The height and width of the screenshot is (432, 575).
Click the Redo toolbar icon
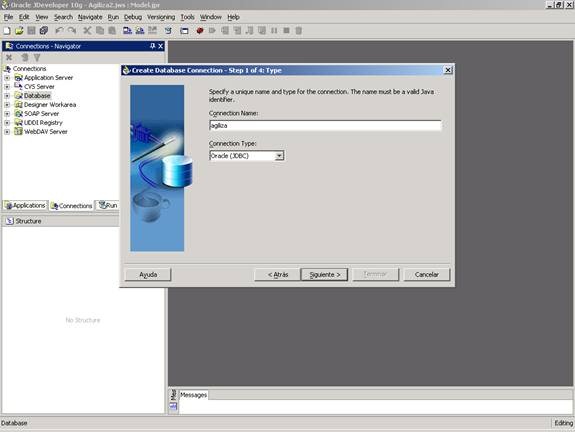(72, 30)
